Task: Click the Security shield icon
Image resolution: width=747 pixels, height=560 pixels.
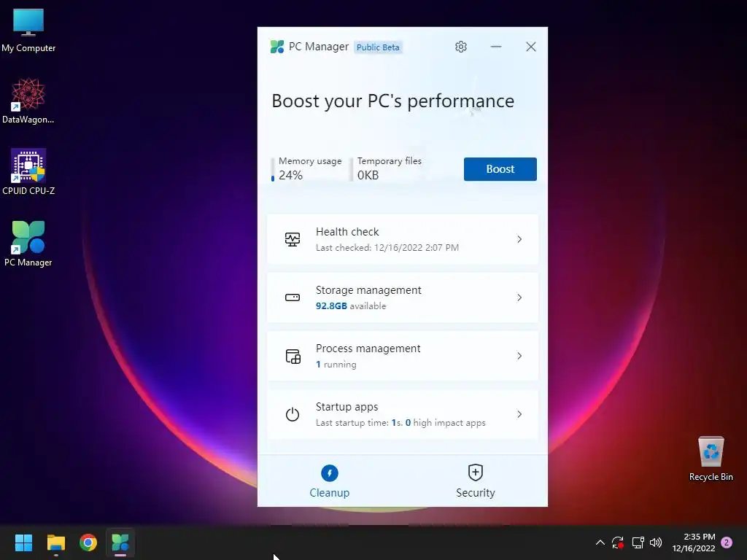Action: 476,472
